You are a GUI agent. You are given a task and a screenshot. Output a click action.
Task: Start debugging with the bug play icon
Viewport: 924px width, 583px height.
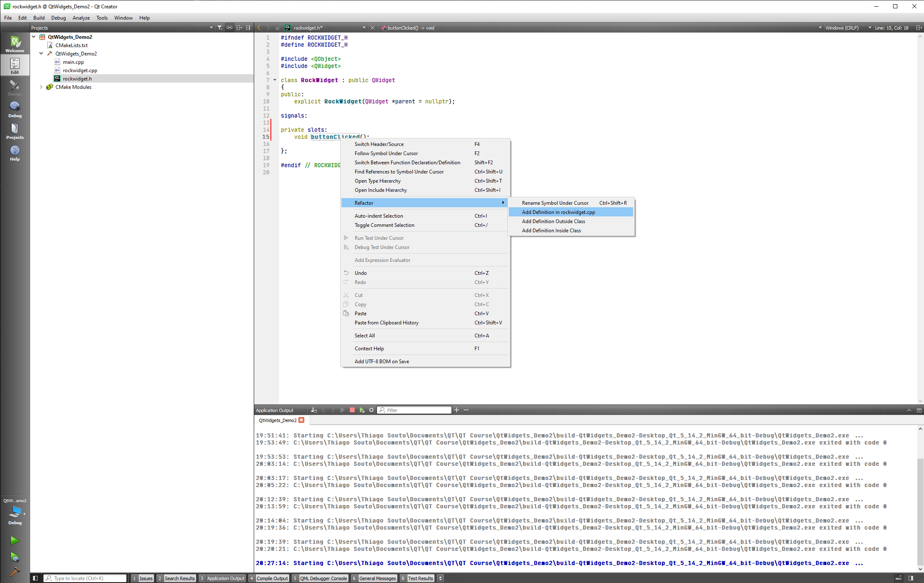point(15,557)
